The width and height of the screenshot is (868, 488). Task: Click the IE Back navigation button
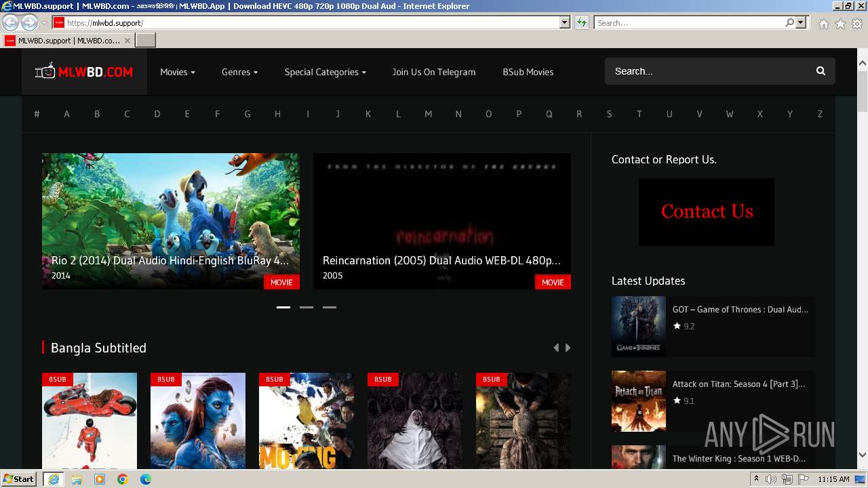[x=11, y=23]
